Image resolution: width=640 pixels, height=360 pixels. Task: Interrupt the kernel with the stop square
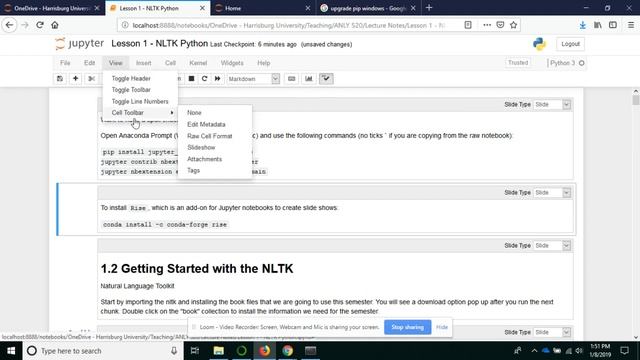(x=191, y=79)
